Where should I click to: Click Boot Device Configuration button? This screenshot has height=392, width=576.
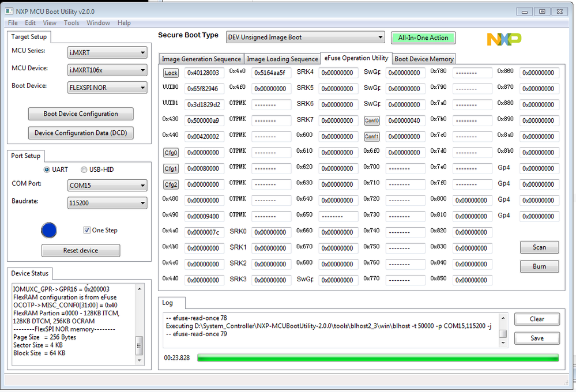pos(81,114)
